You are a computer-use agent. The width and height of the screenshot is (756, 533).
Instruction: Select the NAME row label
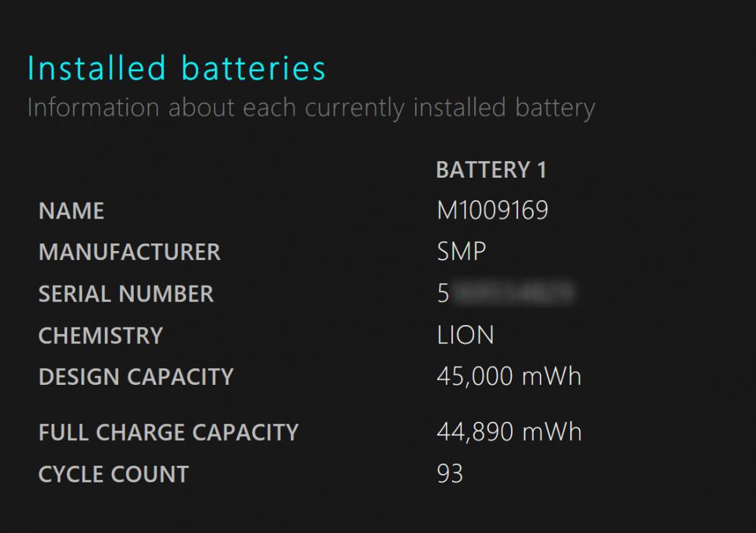coord(71,211)
